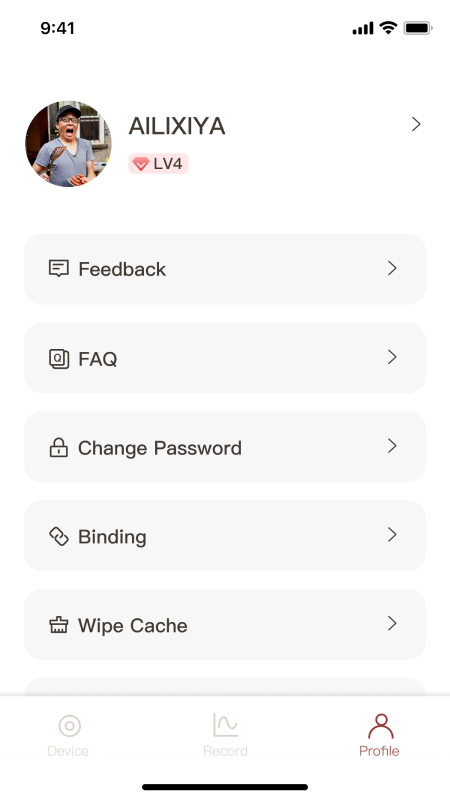
Task: Tap the AILIXIYA username
Action: tap(177, 126)
